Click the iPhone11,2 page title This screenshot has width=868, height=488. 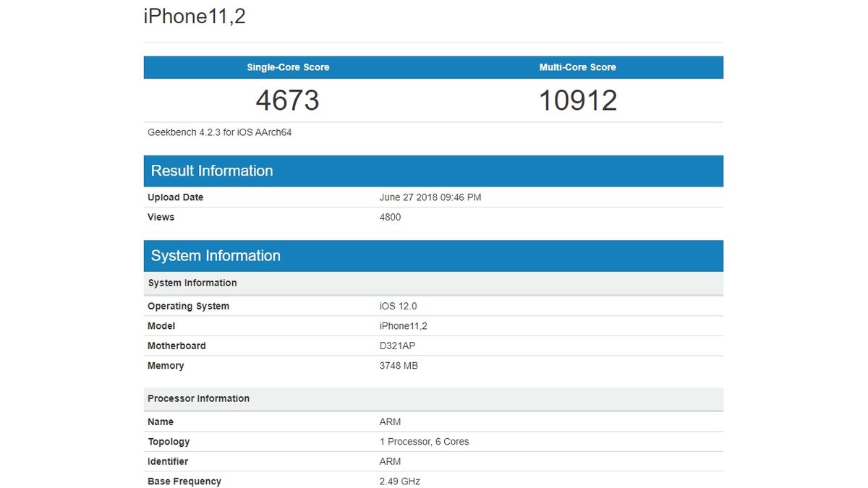pyautogui.click(x=194, y=16)
